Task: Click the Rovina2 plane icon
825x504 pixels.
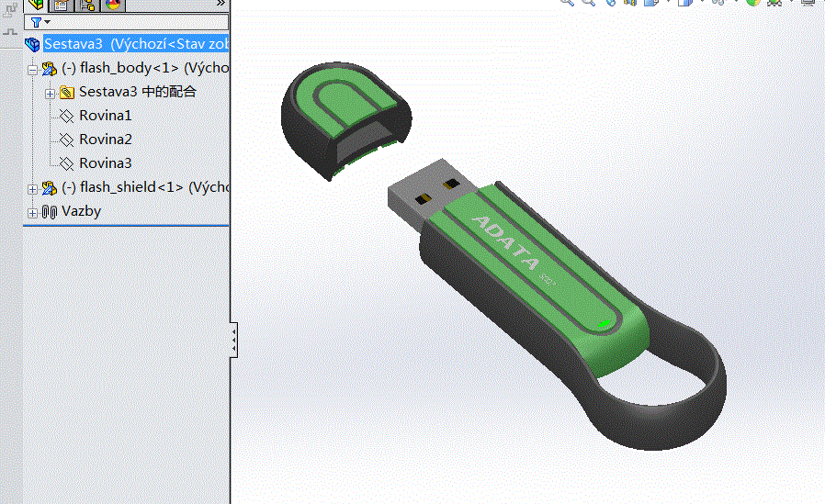Action: point(66,140)
